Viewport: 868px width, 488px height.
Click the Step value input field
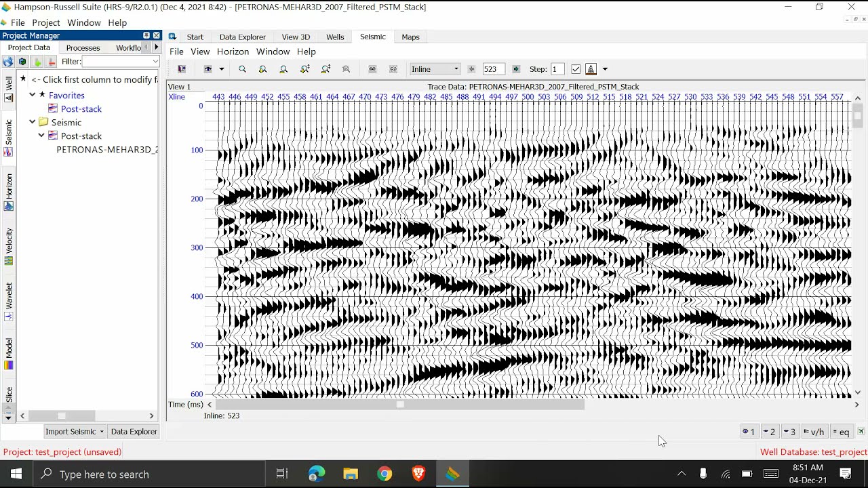tap(557, 69)
